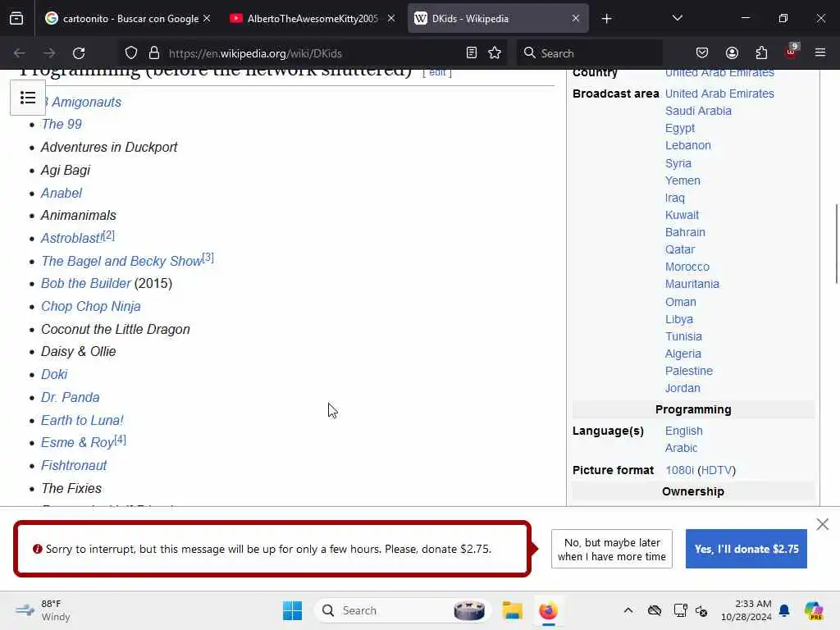Open Copilot icon in taskbar
The width and height of the screenshot is (840, 630).
coord(814,610)
